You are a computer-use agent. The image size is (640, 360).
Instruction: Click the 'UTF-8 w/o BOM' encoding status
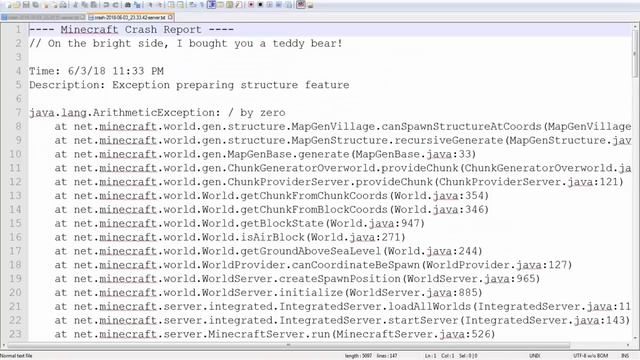point(591,356)
